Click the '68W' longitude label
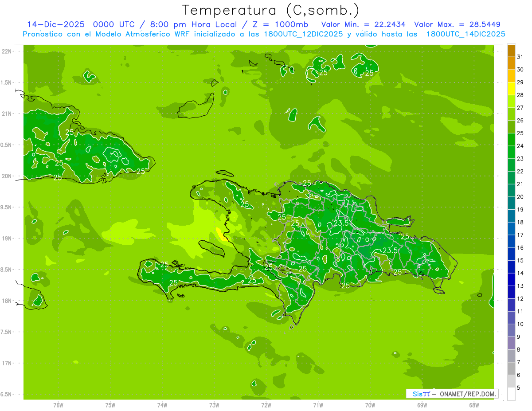This screenshot has height=411, width=532. pos(474,405)
